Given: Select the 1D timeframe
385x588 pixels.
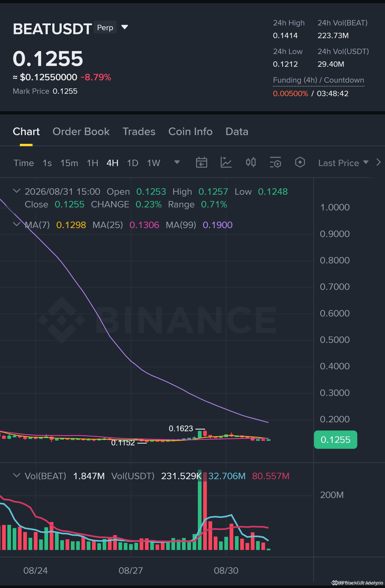Looking at the screenshot, I should 133,163.
